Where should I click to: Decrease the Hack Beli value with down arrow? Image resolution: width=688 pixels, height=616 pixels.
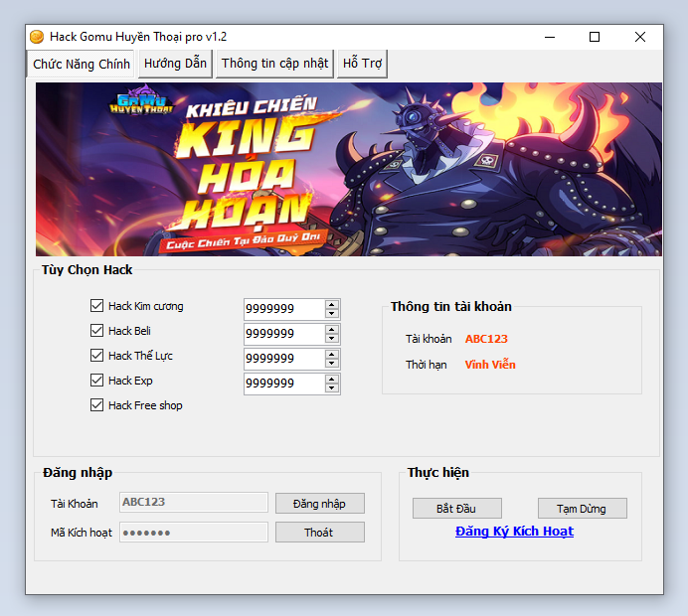[332, 339]
